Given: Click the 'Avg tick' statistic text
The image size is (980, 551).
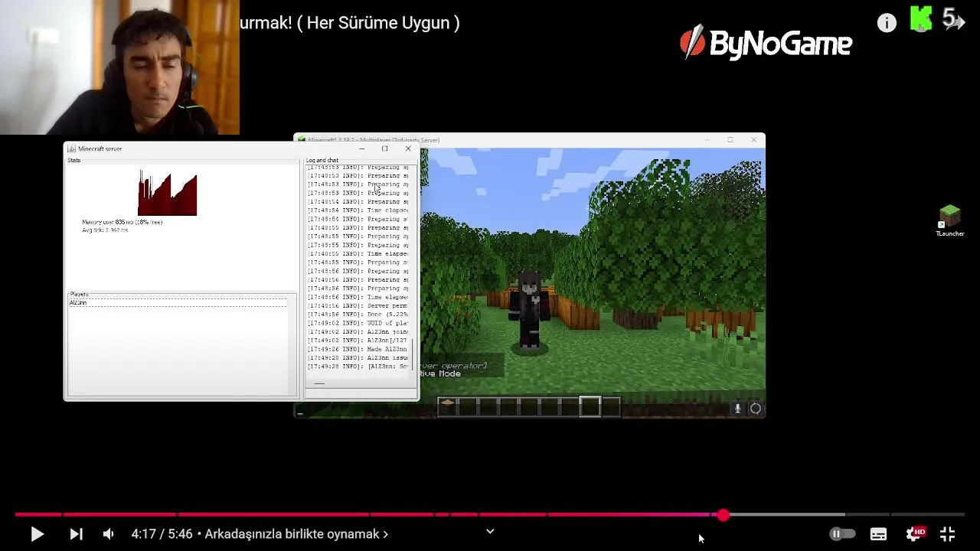Looking at the screenshot, I should (106, 230).
